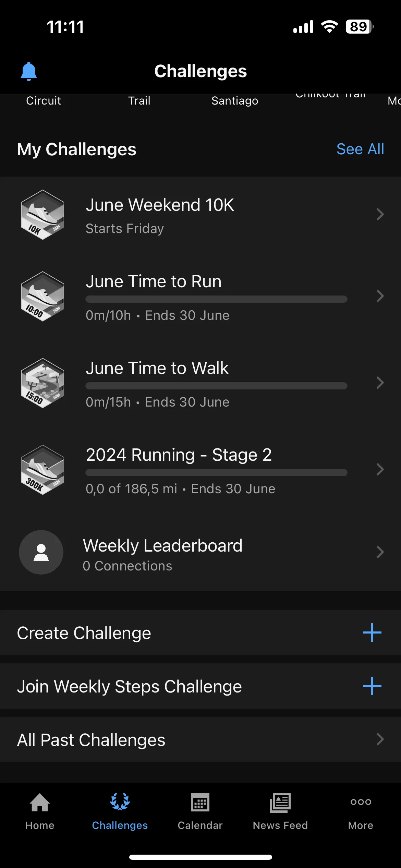Tap the Weekly Leaderboard row chevron
This screenshot has width=401, height=868.
tap(380, 552)
